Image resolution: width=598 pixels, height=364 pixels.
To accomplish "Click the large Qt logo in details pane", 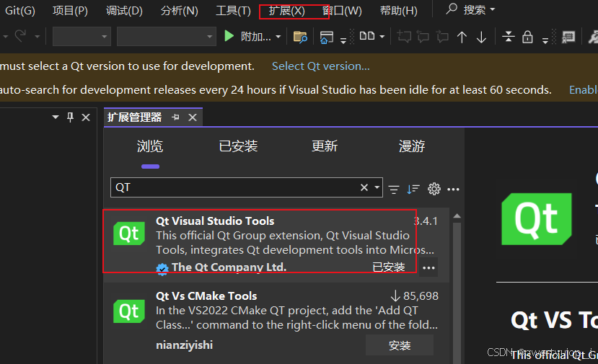I will (536, 219).
